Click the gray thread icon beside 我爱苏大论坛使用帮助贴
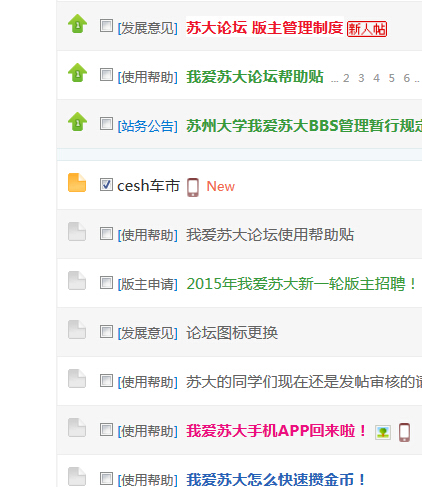422x487 pixels. (77, 232)
